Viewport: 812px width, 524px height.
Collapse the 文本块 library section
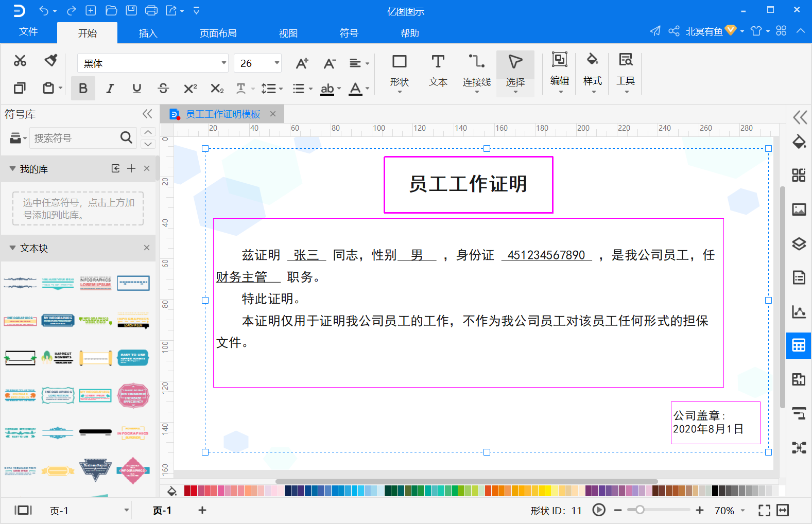click(x=13, y=248)
